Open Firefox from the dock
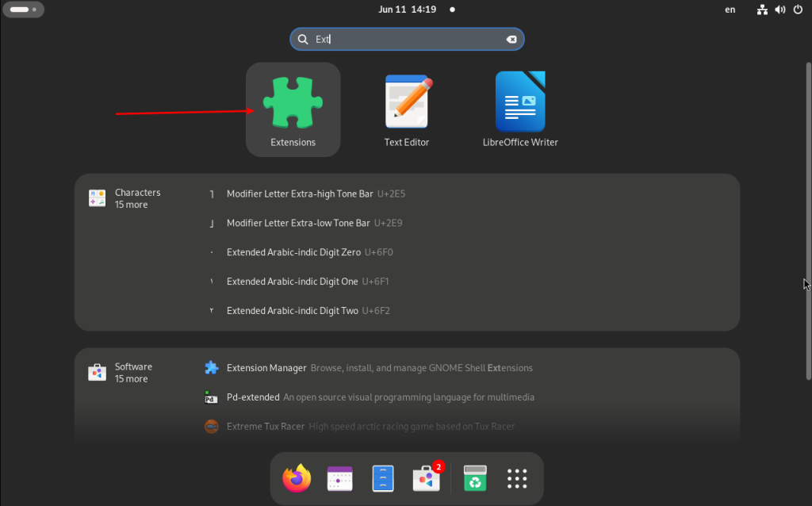This screenshot has height=506, width=812. 297,478
